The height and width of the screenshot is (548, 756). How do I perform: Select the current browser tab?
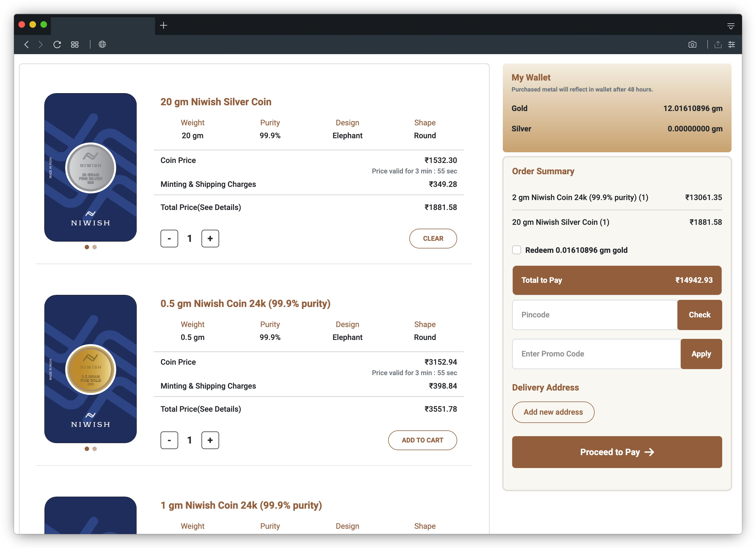(x=103, y=26)
